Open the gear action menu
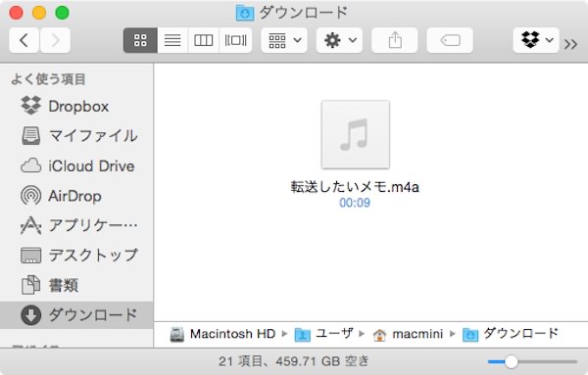Viewport: 588px width, 375px height. click(339, 40)
